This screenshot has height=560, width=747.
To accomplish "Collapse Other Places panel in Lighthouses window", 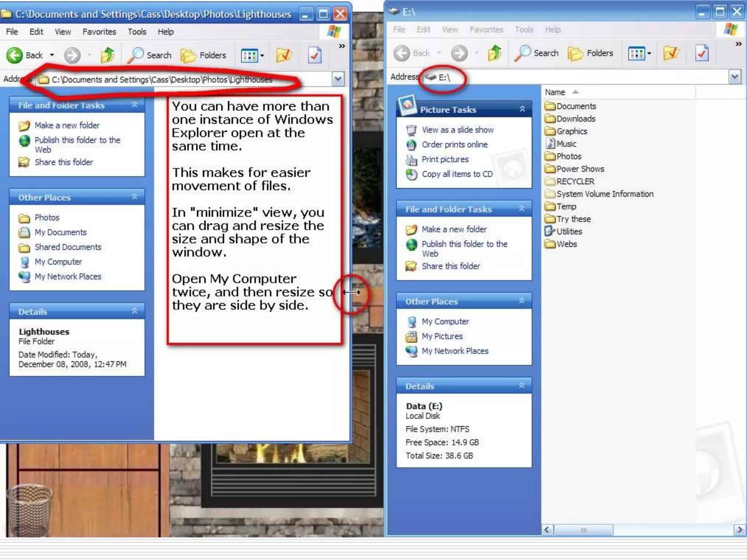I will 135,197.
